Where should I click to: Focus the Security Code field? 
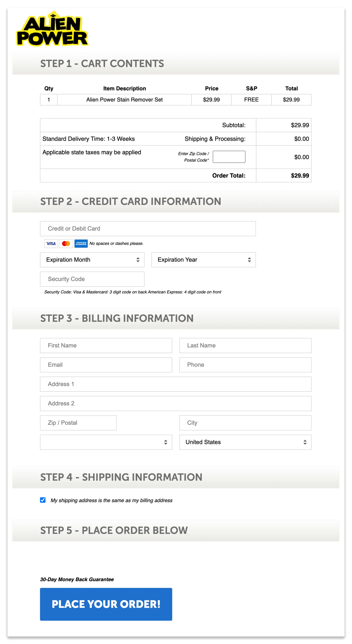coord(92,279)
